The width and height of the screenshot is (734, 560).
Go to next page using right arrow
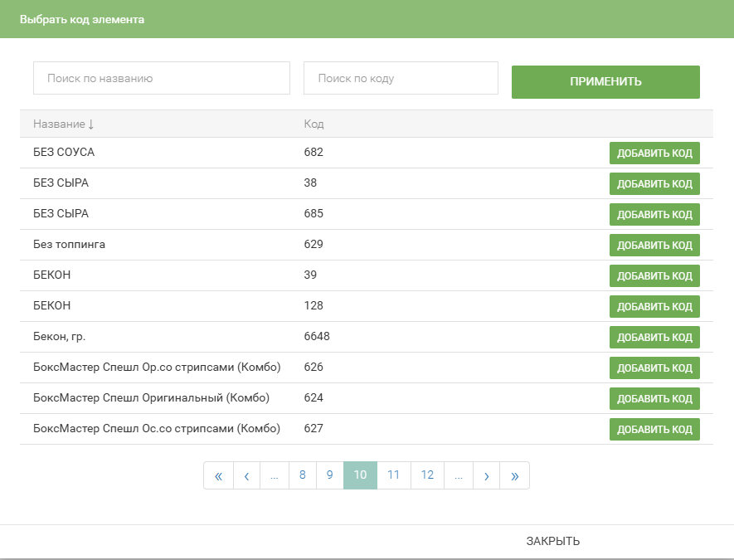click(486, 475)
